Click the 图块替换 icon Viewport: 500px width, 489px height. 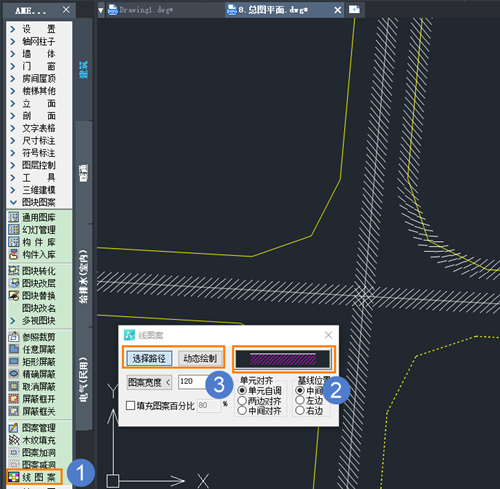(14, 296)
